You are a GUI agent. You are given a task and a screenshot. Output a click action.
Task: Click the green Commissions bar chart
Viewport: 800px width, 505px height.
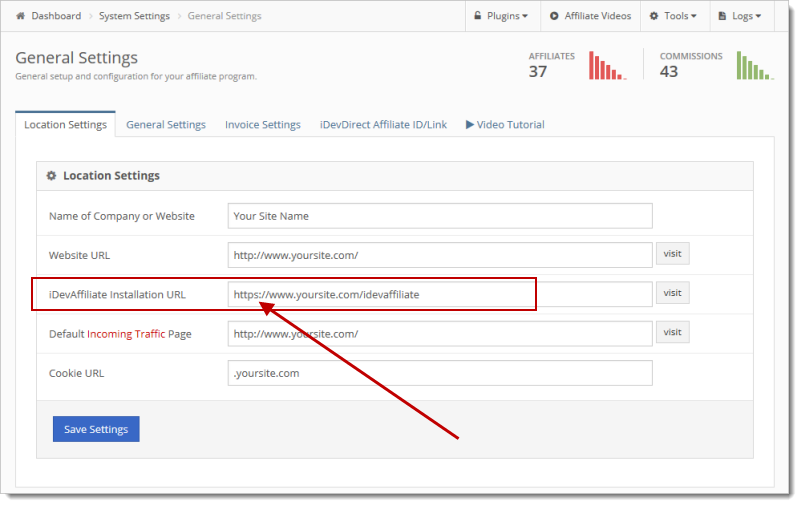pos(755,65)
